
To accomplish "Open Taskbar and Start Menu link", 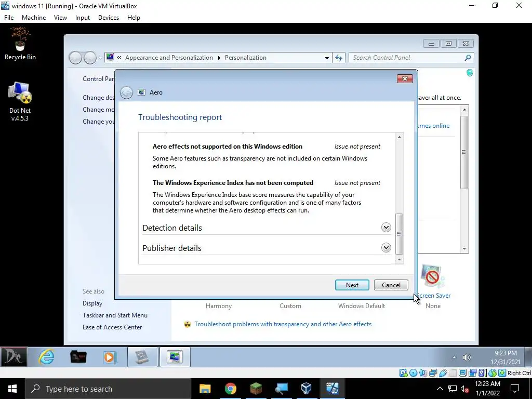I will coord(115,315).
